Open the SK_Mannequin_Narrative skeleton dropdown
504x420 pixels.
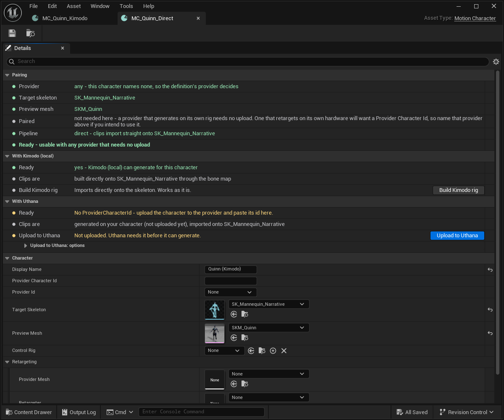point(269,304)
